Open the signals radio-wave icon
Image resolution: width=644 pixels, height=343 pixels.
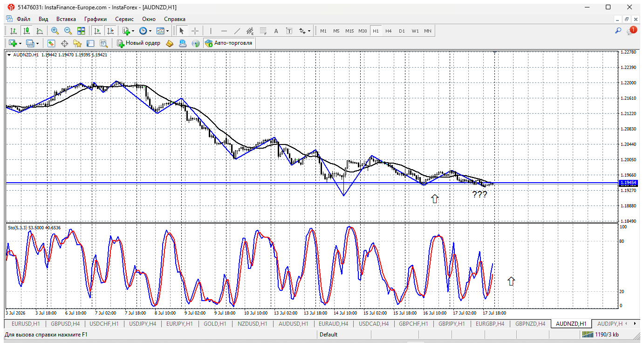[196, 43]
